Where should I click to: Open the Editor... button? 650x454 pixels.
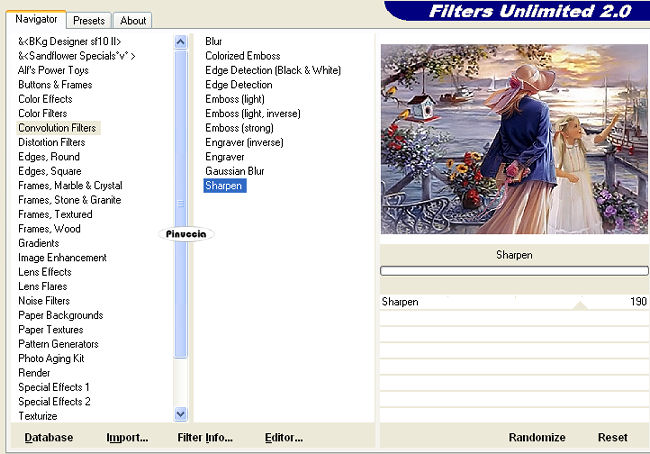(x=284, y=437)
